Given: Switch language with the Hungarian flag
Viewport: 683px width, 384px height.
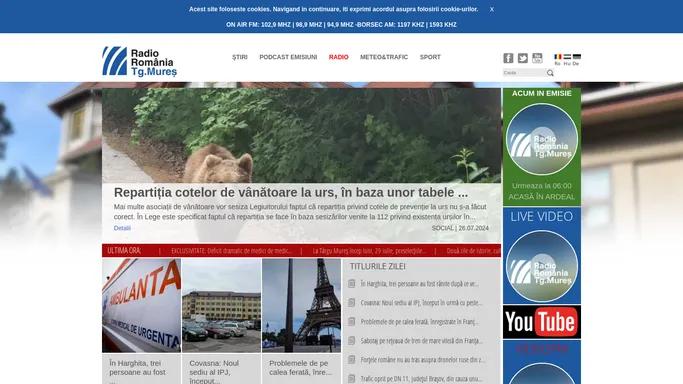Looking at the screenshot, I should [x=567, y=57].
